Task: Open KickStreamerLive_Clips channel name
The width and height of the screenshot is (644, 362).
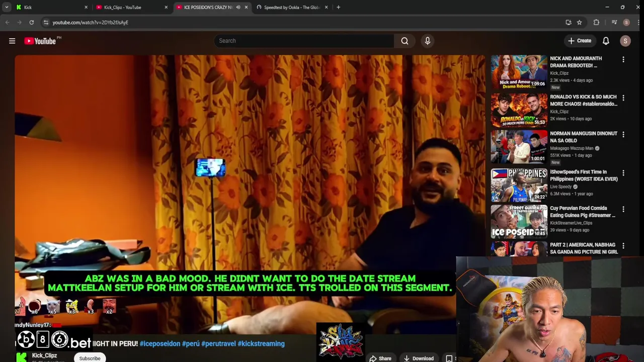Action: (x=571, y=223)
